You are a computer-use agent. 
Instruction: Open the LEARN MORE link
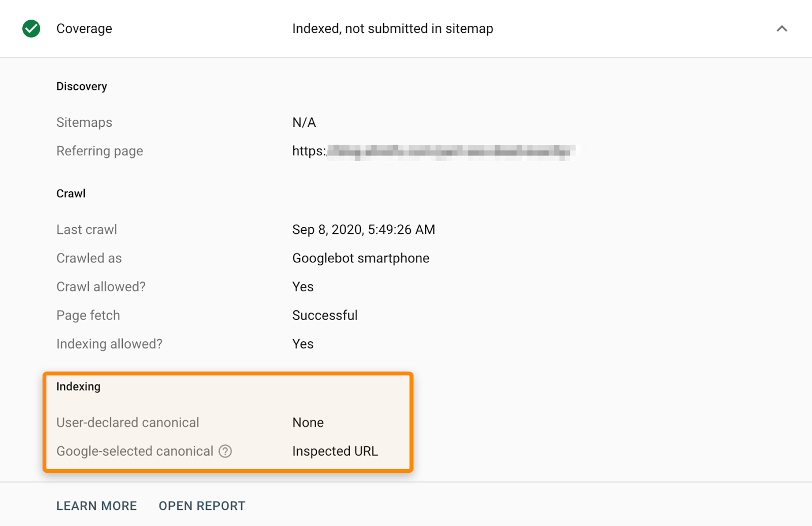click(96, 505)
